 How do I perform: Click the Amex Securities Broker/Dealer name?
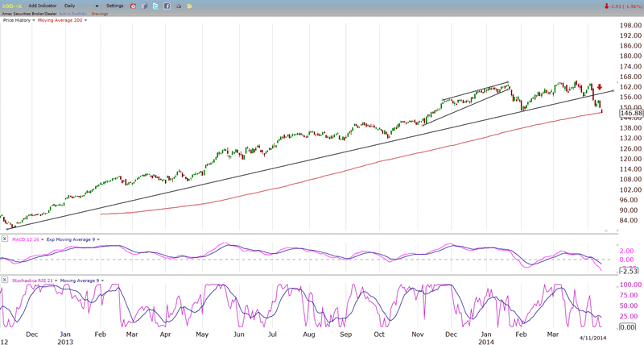[x=29, y=14]
